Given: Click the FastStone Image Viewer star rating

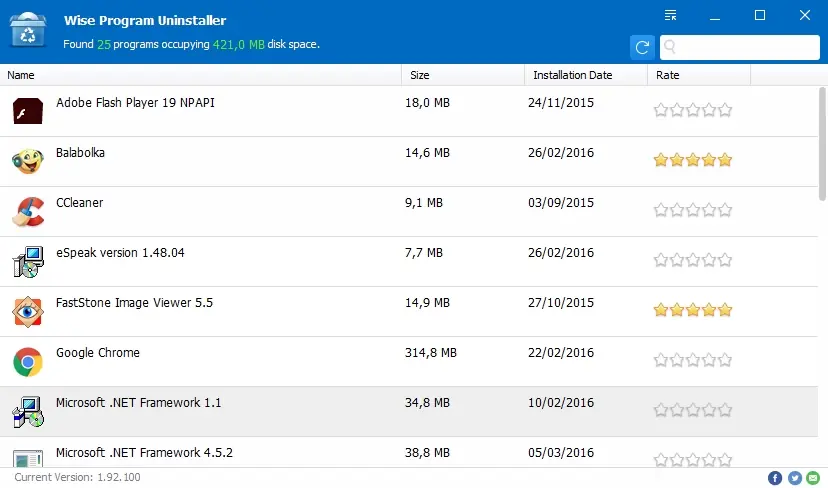Looking at the screenshot, I should [693, 309].
